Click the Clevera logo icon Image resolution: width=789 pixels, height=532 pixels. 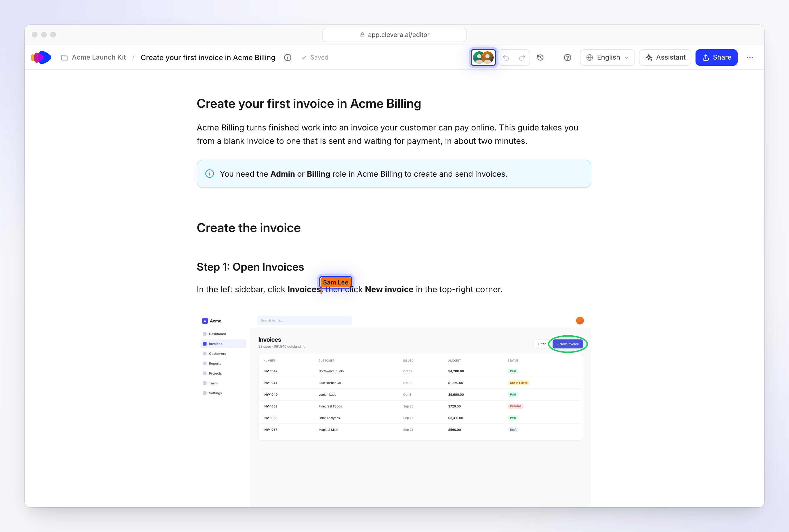[41, 57]
